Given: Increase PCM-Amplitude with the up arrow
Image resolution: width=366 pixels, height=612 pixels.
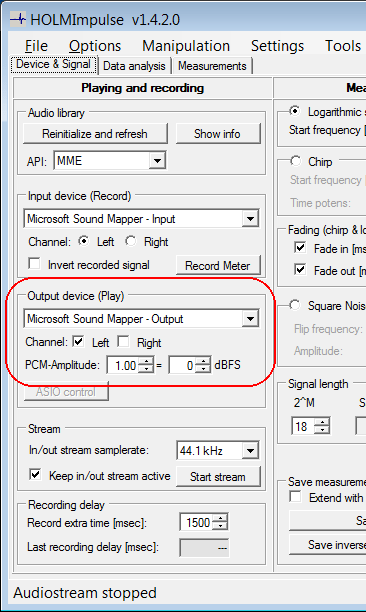Looking at the screenshot, I should tap(146, 362).
